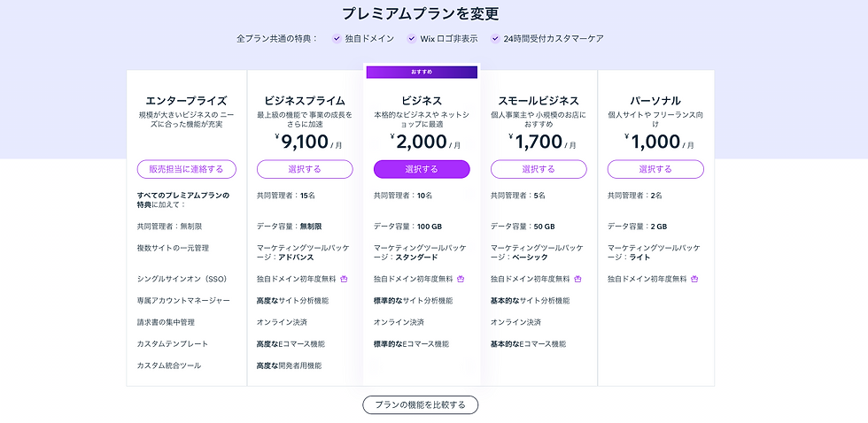Click checkmark icon beside 独自ドメイン
This screenshot has height=423, width=868.
click(x=337, y=39)
